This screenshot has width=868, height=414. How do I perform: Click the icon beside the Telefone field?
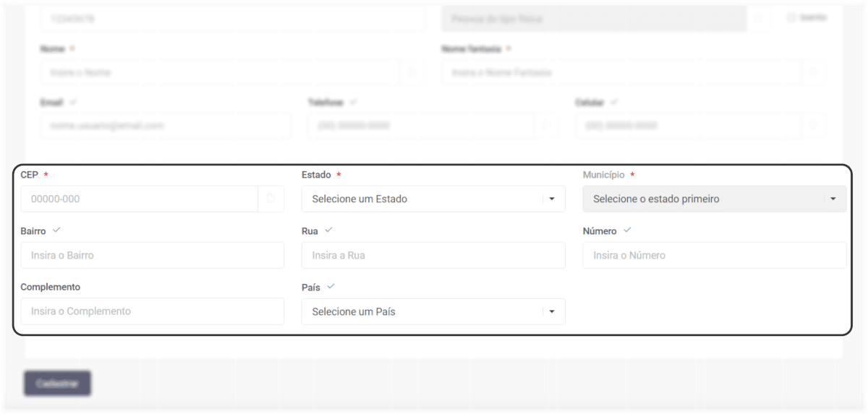coord(546,126)
